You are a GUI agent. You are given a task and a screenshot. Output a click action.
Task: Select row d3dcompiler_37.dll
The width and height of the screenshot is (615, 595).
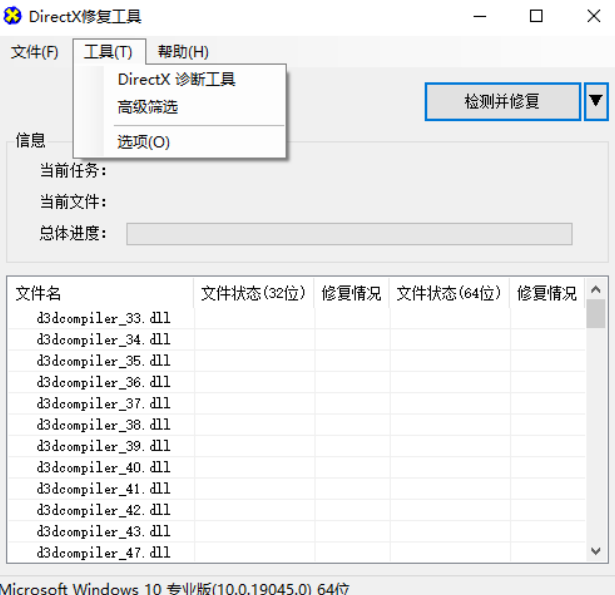pyautogui.click(x=297, y=404)
